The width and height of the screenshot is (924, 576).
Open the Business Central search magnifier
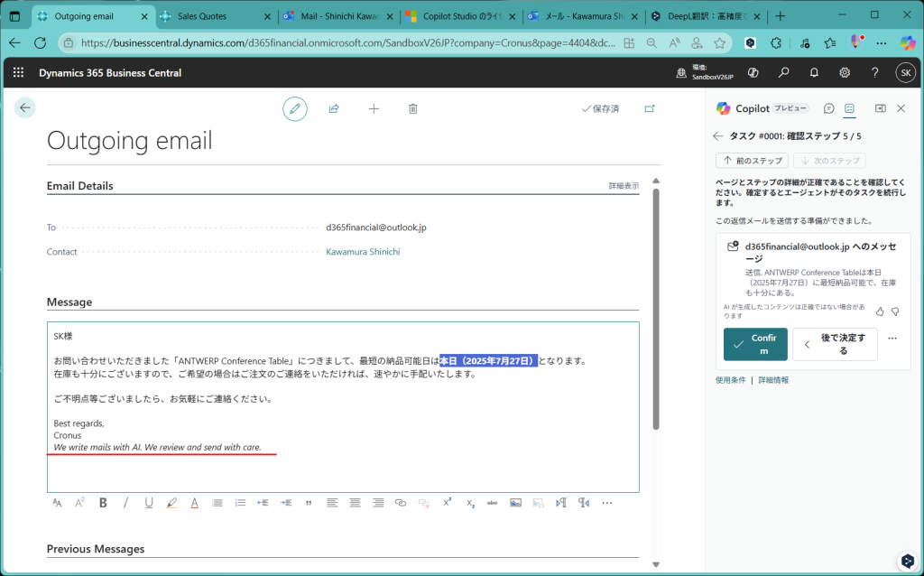click(784, 72)
